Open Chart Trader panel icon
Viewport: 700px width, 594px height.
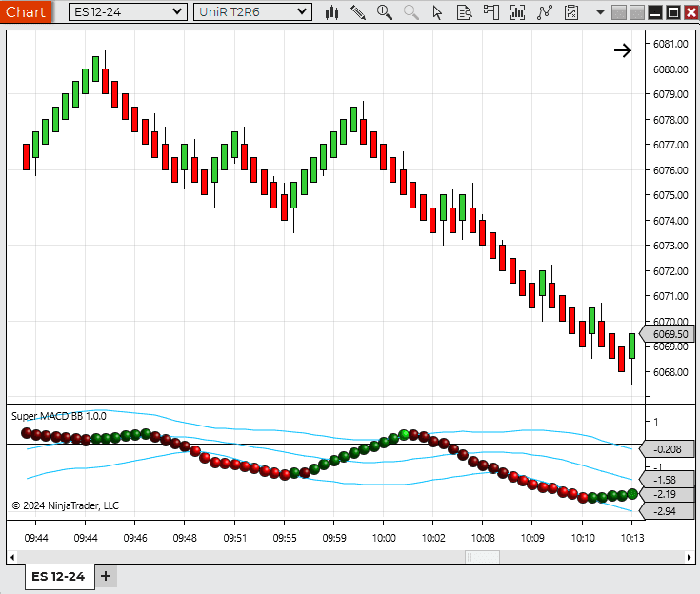pos(491,12)
